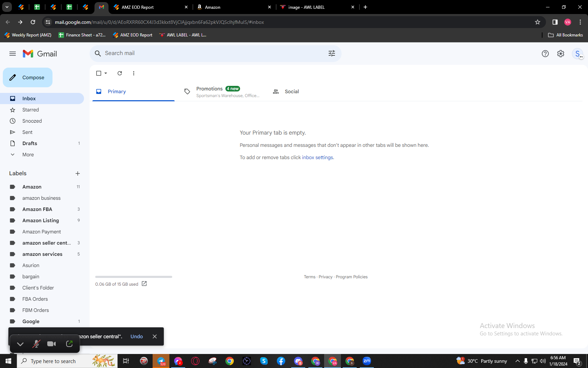Open the Amazon FBA label

coord(42,209)
